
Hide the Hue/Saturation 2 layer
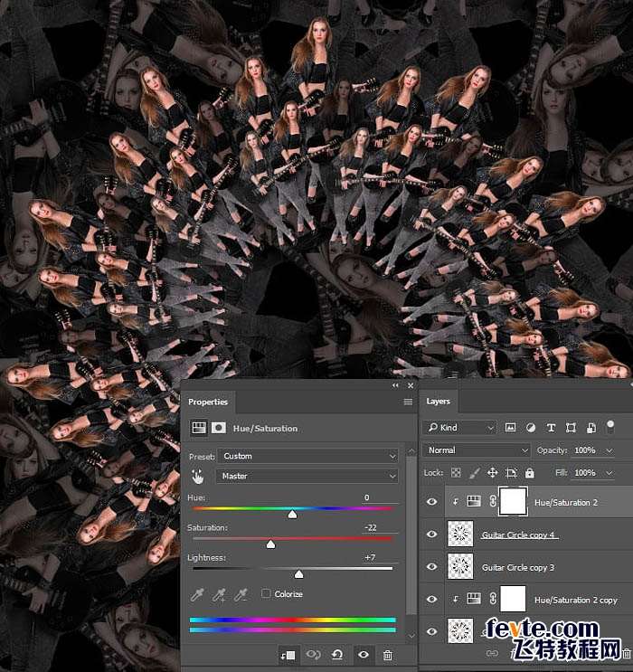tap(432, 502)
